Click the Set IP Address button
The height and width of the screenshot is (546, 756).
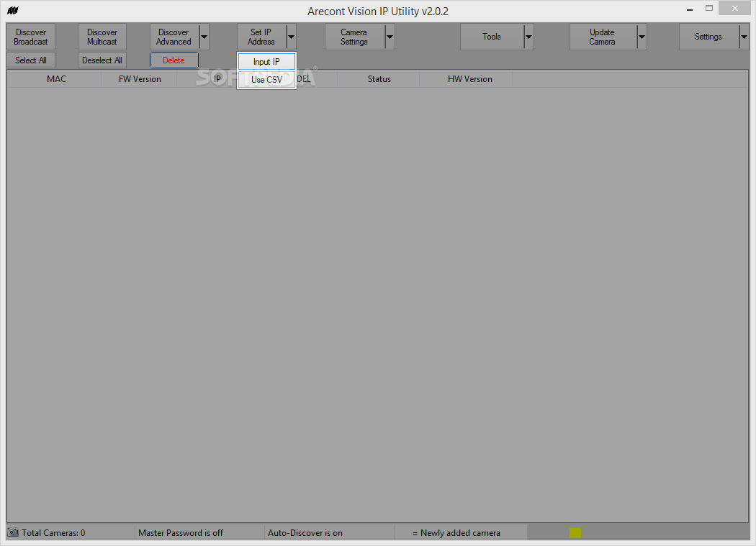point(261,37)
